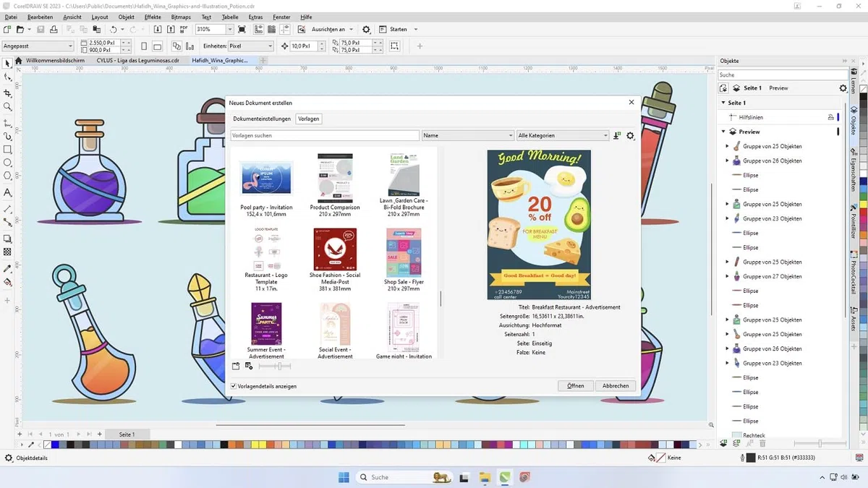Click the portrait orientation icon
The height and width of the screenshot is (488, 868).
(144, 46)
